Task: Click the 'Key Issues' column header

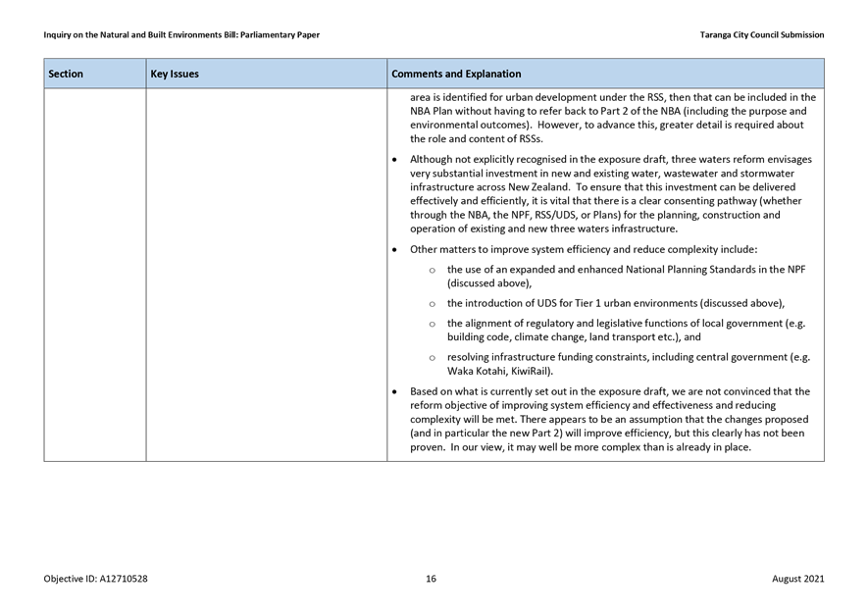Action: pos(266,74)
